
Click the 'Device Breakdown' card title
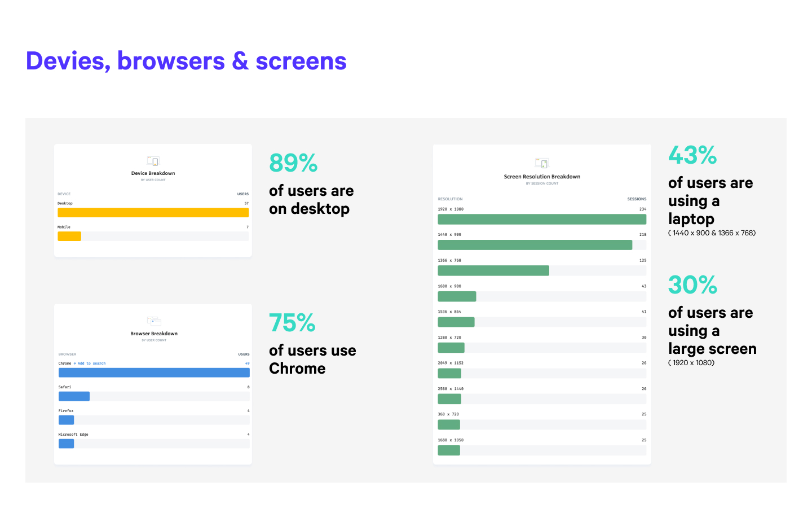[x=153, y=173]
